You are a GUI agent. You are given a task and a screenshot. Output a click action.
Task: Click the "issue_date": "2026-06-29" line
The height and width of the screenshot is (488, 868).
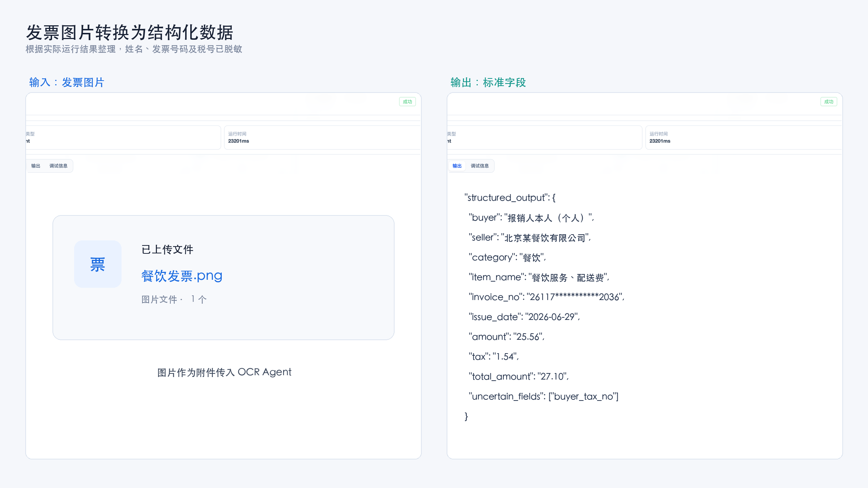[524, 317]
